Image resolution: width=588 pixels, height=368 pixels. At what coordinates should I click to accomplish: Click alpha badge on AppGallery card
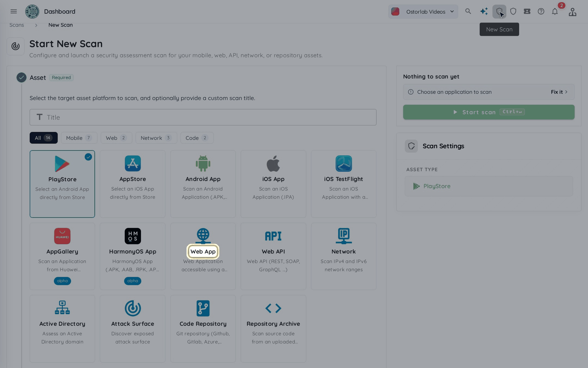pyautogui.click(x=62, y=281)
